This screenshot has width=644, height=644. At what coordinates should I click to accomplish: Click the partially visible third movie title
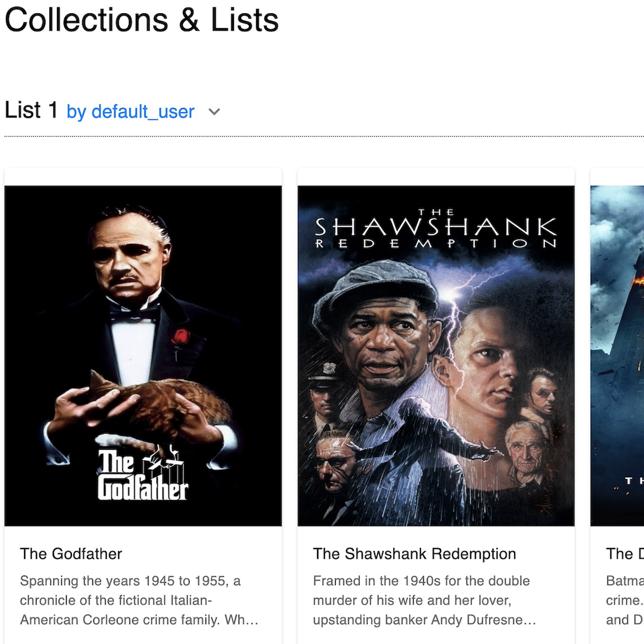pos(625,553)
